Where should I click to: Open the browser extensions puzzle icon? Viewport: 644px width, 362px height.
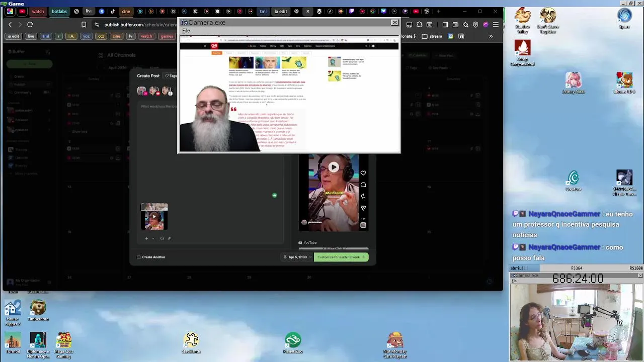[x=420, y=24]
